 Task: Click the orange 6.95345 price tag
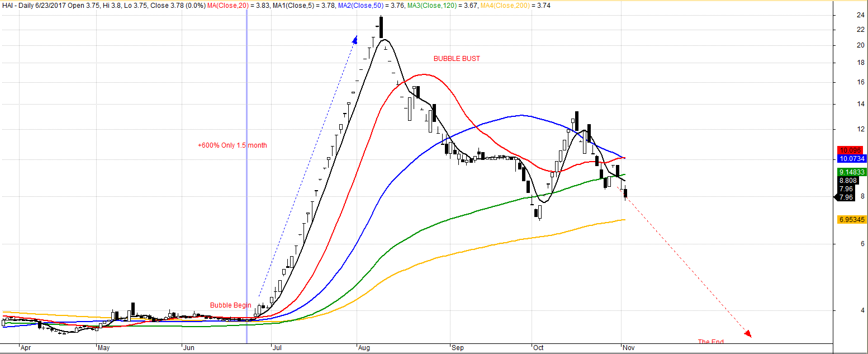tap(851, 220)
